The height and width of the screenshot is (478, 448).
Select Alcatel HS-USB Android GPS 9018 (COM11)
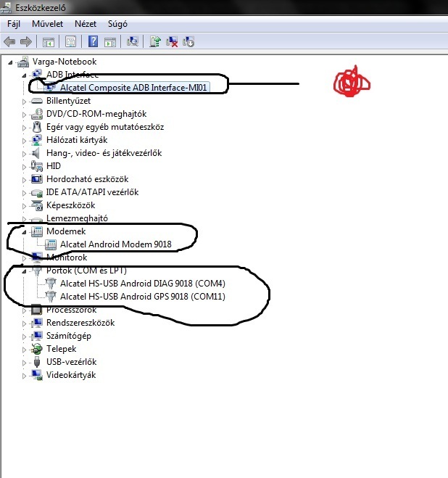coord(142,297)
